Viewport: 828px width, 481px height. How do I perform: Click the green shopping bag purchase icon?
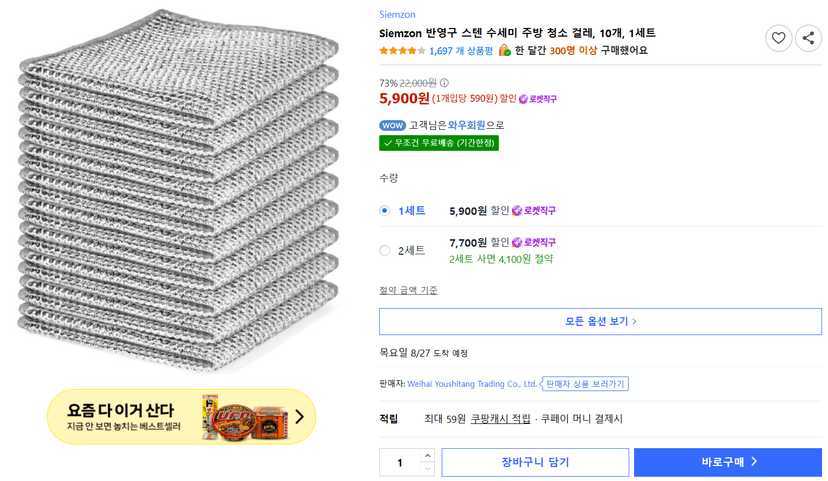[505, 50]
